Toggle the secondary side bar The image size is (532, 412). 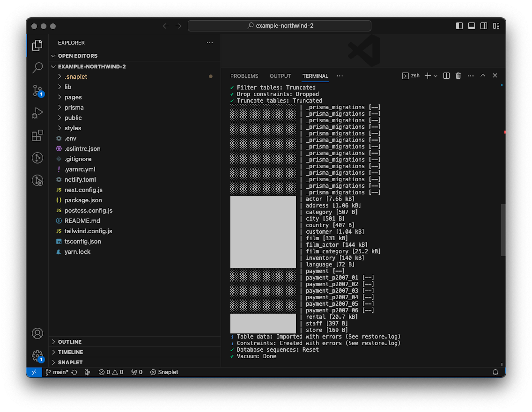(484, 26)
